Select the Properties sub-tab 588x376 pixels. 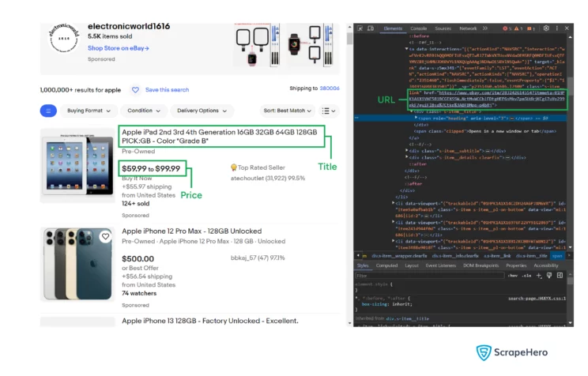[516, 265]
